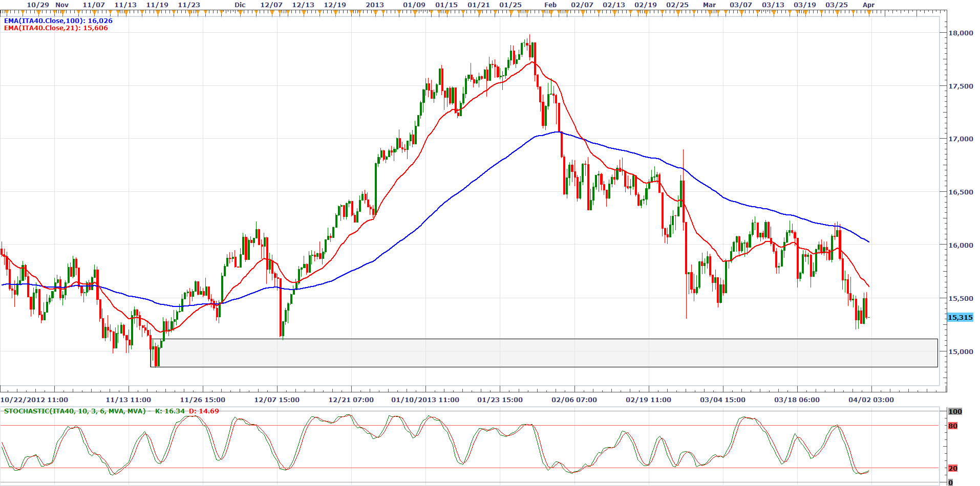Click the 02/19 11:00 bottom axis date
980x486 pixels.
pyautogui.click(x=648, y=400)
